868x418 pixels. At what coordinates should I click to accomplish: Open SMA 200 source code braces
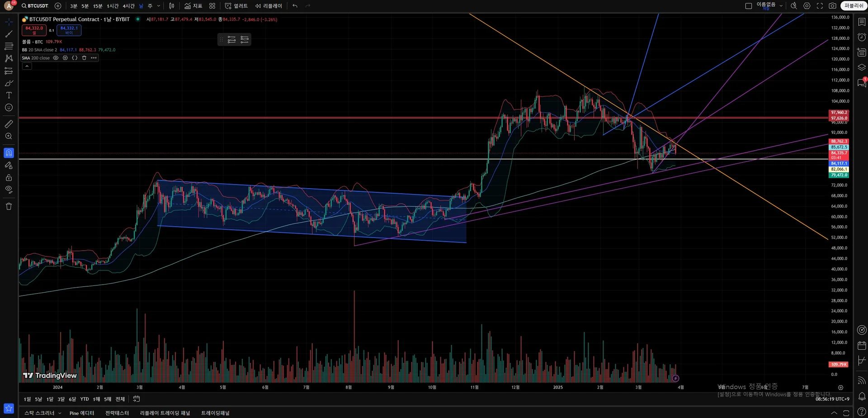tap(75, 58)
